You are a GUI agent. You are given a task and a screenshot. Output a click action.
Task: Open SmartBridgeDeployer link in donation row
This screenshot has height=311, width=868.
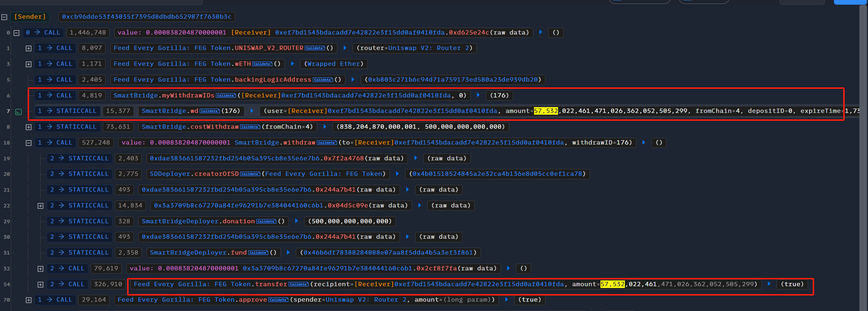(180, 221)
